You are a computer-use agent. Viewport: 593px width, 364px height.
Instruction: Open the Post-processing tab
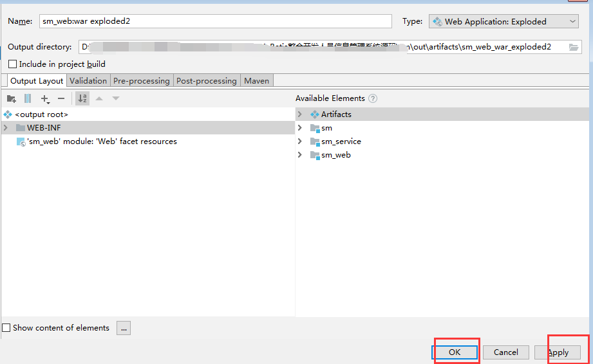[x=207, y=81]
